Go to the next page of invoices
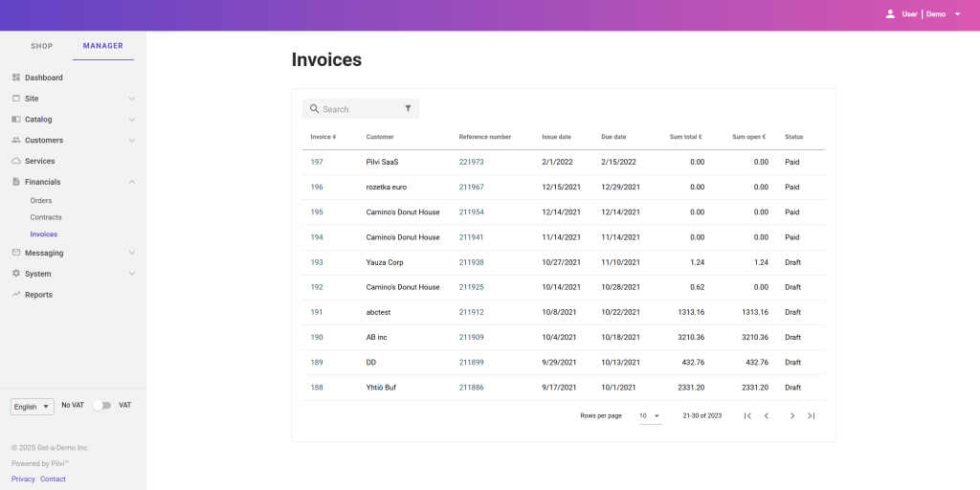The width and height of the screenshot is (980, 490). (x=791, y=415)
